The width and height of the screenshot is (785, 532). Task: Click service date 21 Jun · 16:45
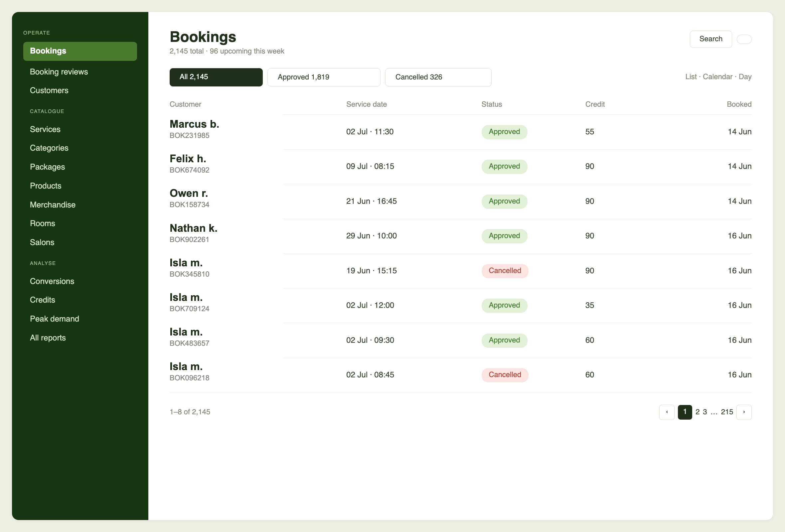click(x=372, y=201)
